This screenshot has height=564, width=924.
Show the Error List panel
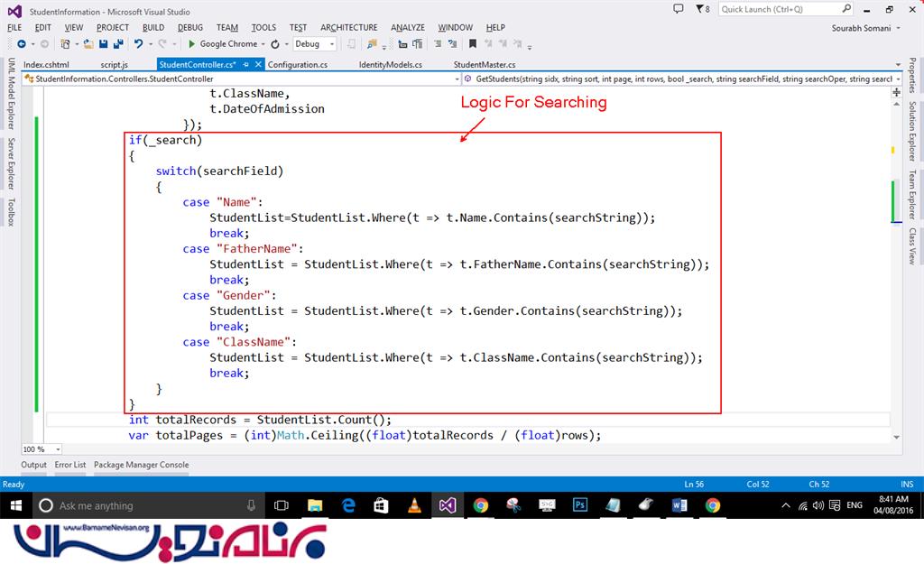70,465
